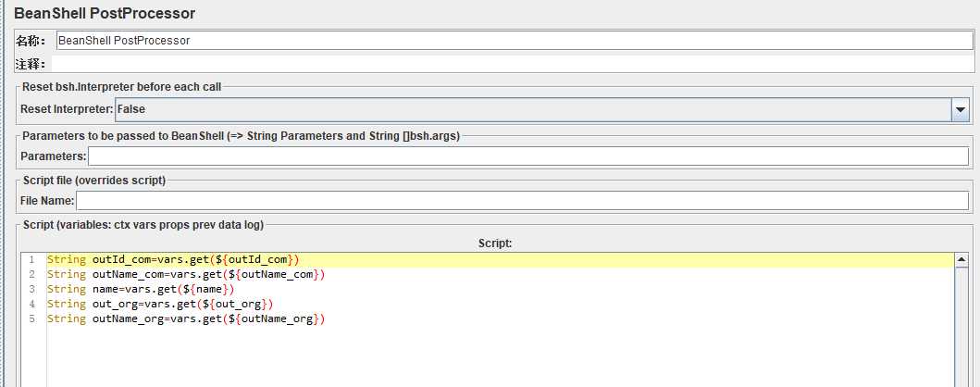Click the 'Parameters:' label
This screenshot has height=387, width=980.
pos(53,156)
